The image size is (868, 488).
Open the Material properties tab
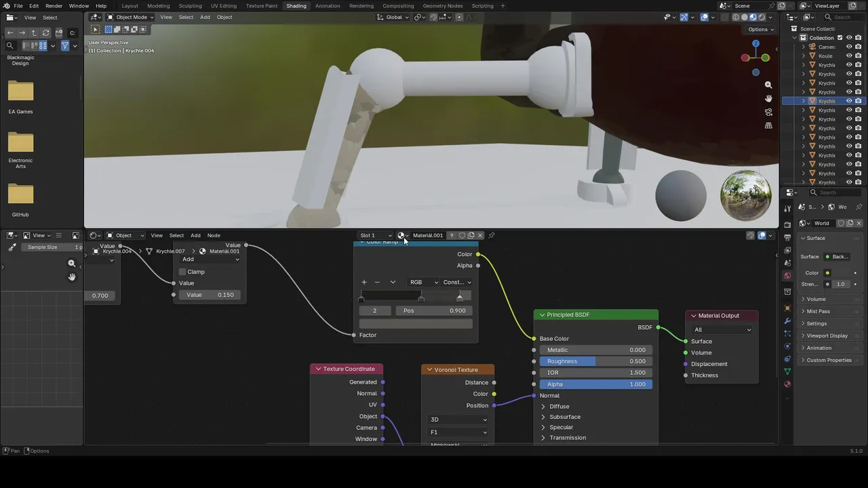tap(787, 384)
